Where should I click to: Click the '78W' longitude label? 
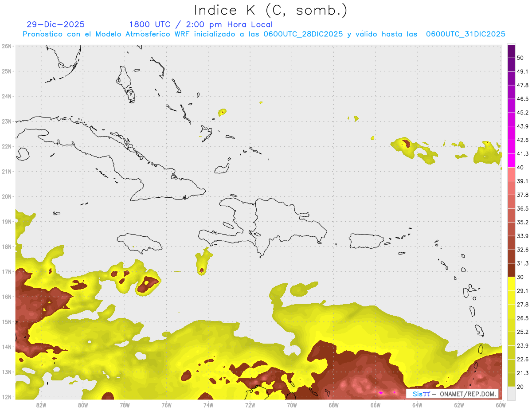125,405
